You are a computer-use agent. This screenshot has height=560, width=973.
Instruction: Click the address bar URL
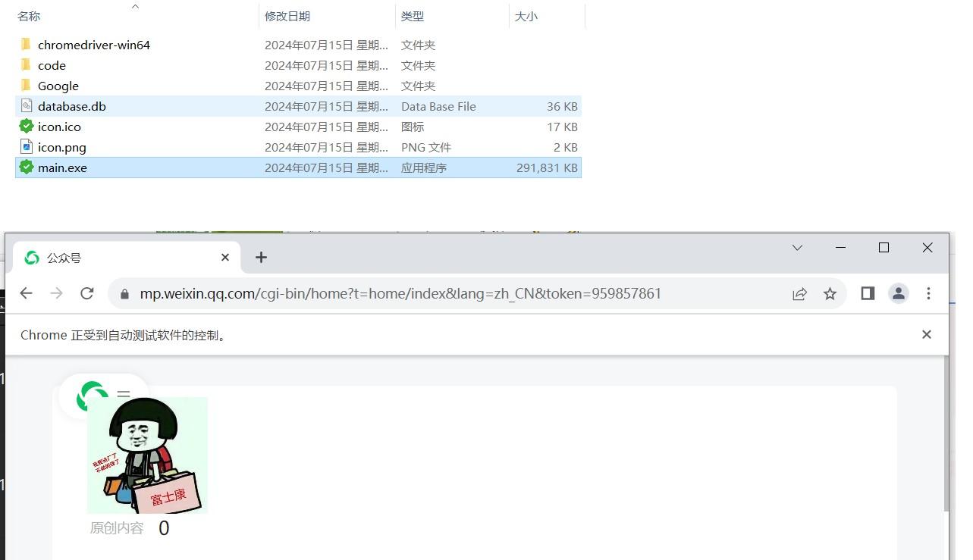point(400,294)
